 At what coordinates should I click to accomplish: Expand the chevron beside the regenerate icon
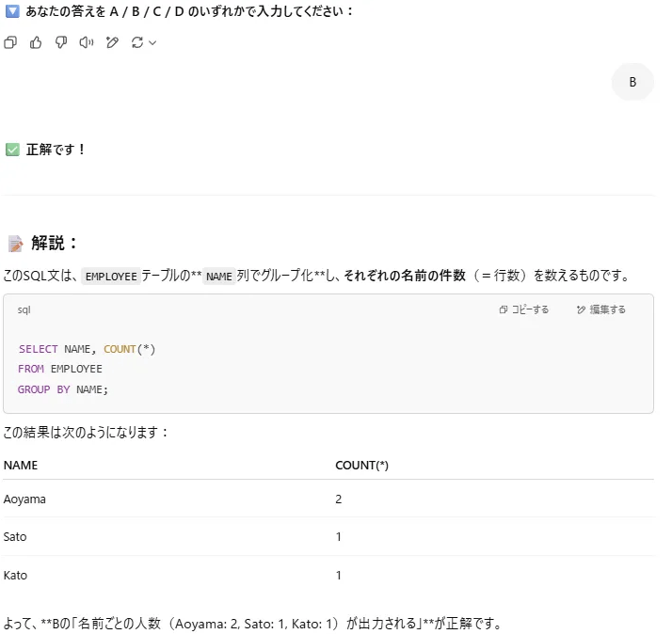tap(152, 42)
